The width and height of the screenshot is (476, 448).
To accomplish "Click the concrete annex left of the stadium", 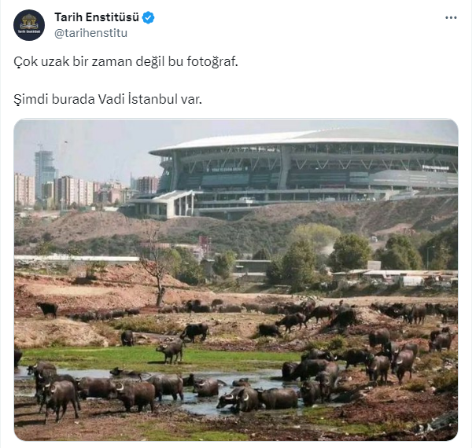I will pos(158,204).
